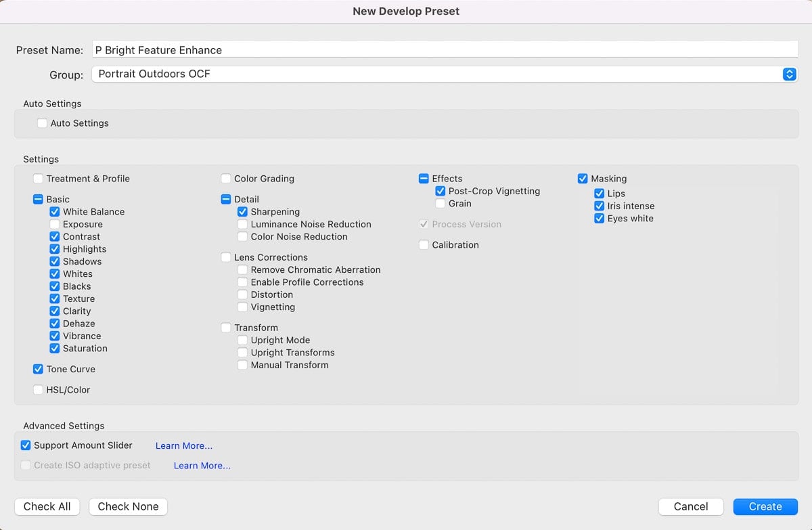Viewport: 812px width, 530px height.
Task: Open the Group dropdown menu
Action: [x=445, y=74]
